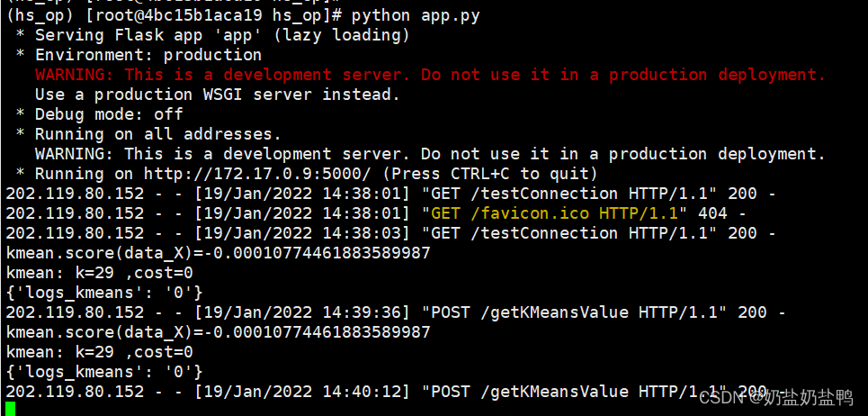
Task: Click the second 'kmean: k=29 ,cost=0' line
Action: (x=100, y=352)
